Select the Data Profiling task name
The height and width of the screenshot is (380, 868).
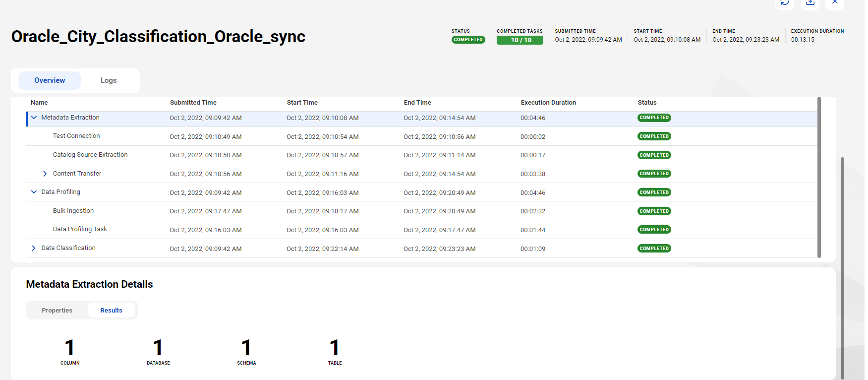60,192
